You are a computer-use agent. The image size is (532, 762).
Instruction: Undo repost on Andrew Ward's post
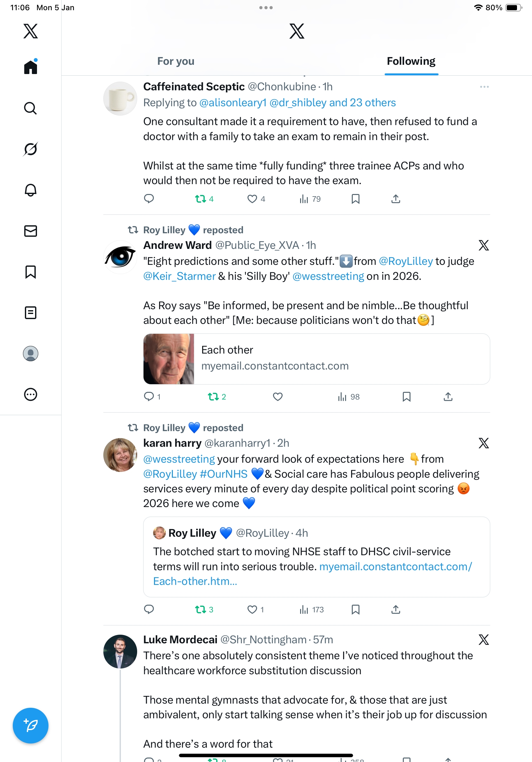pos(213,397)
